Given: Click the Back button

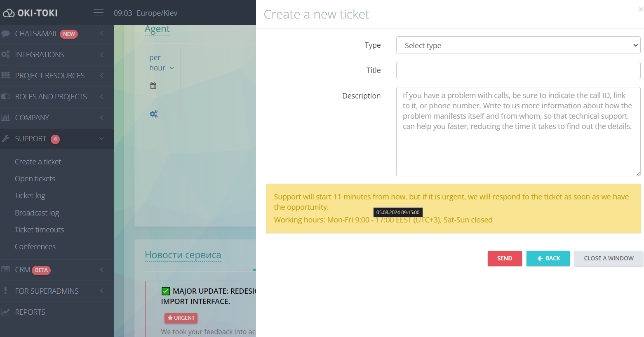Looking at the screenshot, I should coord(548,258).
